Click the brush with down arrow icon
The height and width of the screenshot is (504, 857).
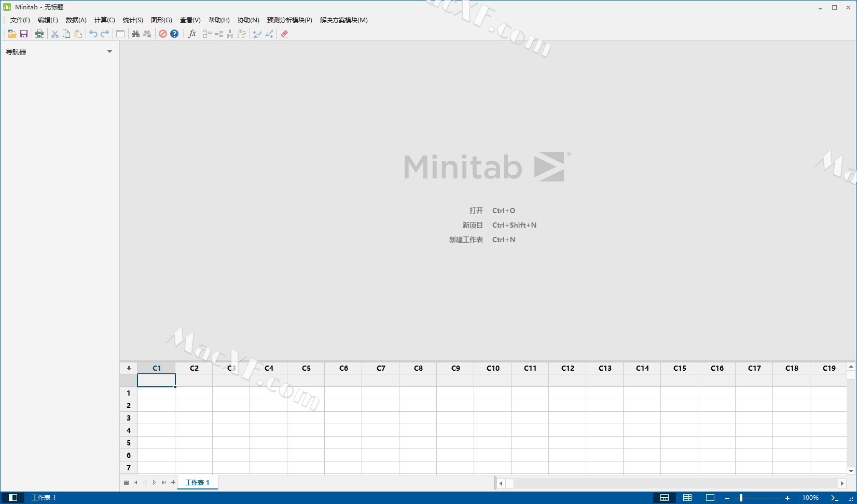point(269,34)
